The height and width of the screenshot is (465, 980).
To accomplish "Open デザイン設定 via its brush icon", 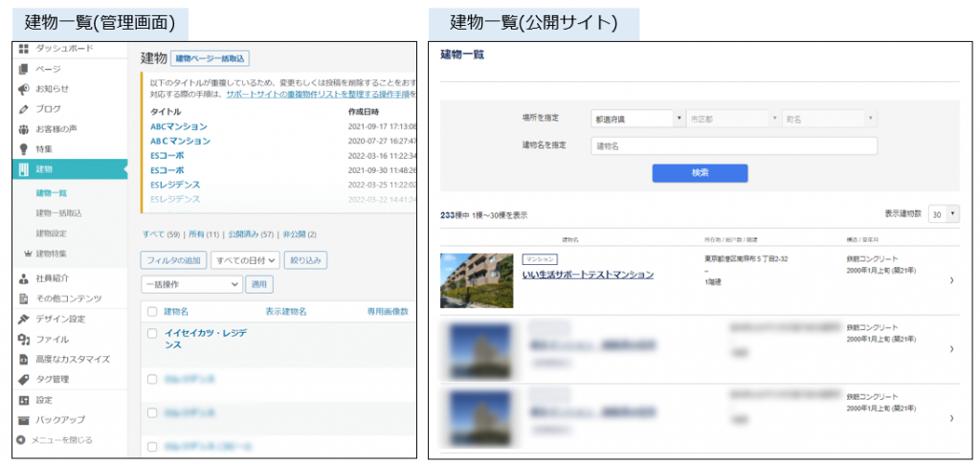I will click(24, 319).
